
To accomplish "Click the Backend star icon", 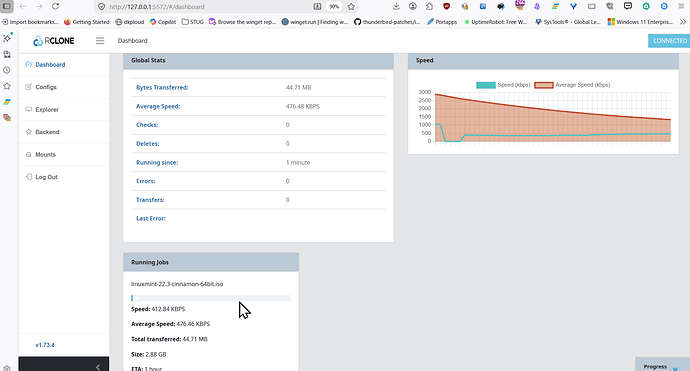I will (29, 132).
